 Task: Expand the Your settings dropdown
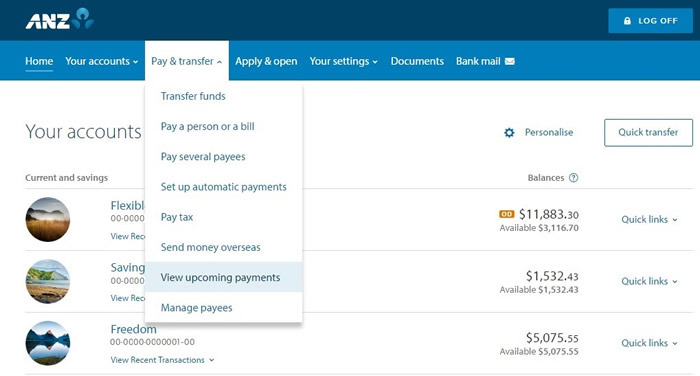pyautogui.click(x=343, y=61)
